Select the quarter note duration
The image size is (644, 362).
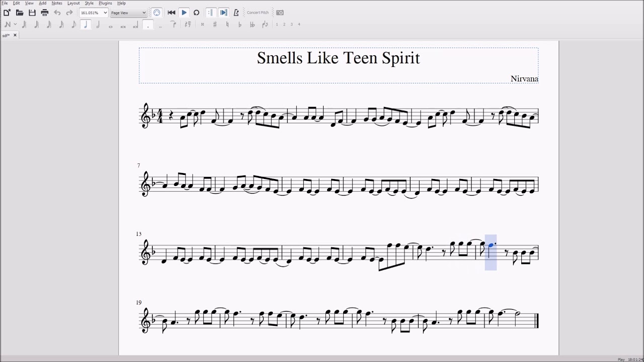click(86, 24)
